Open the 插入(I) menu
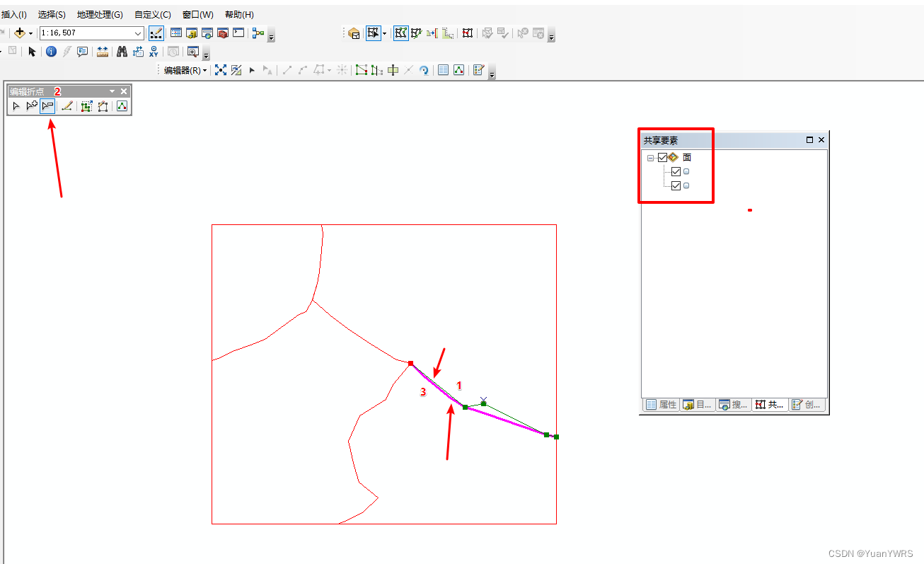 14,14
